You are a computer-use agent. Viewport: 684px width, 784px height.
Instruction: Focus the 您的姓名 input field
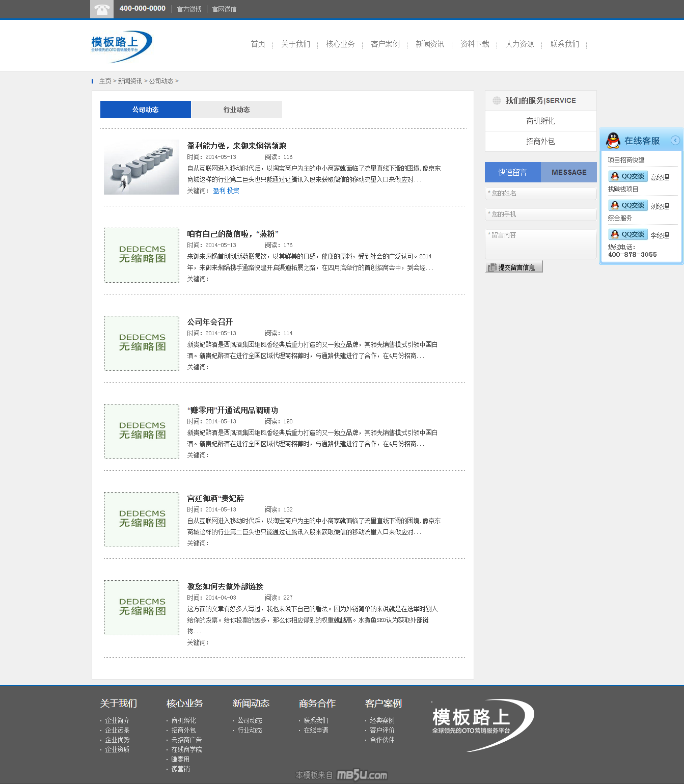(x=540, y=194)
